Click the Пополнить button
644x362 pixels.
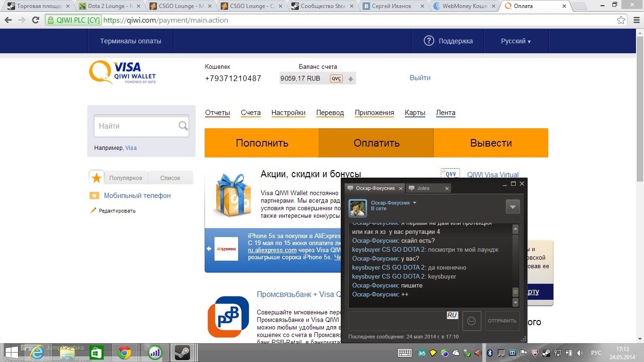coord(262,143)
